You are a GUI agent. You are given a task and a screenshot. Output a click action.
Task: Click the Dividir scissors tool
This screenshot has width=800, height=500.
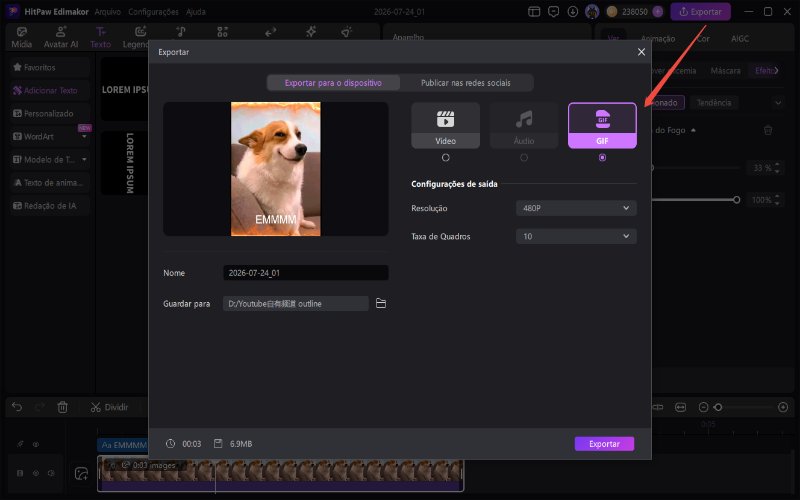click(x=109, y=407)
